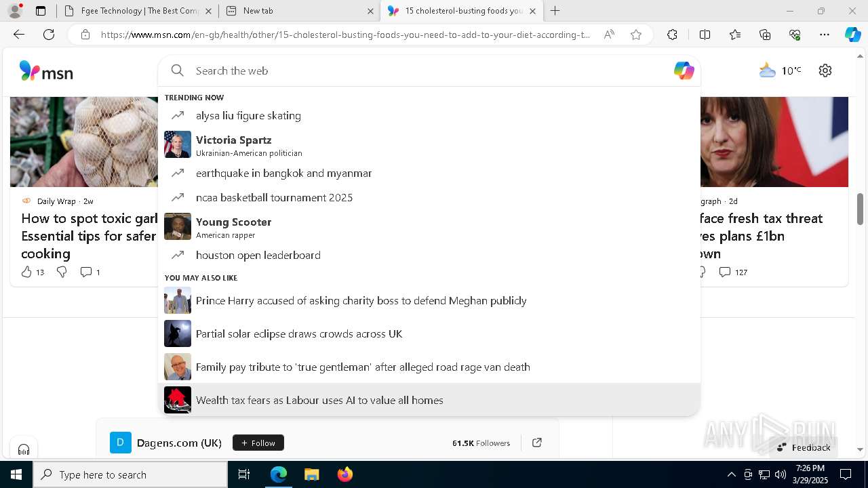The image size is (868, 488).
Task: Open the Collections icon
Action: [x=765, y=35]
